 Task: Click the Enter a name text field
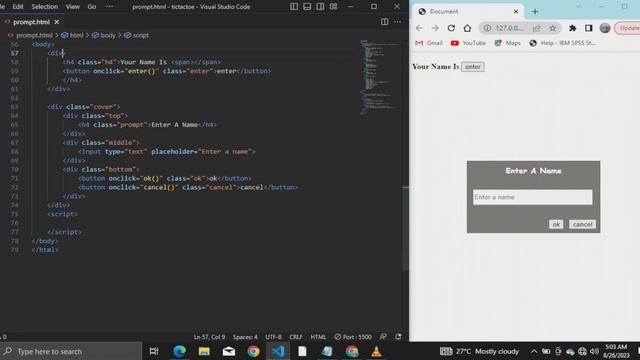[x=533, y=197]
